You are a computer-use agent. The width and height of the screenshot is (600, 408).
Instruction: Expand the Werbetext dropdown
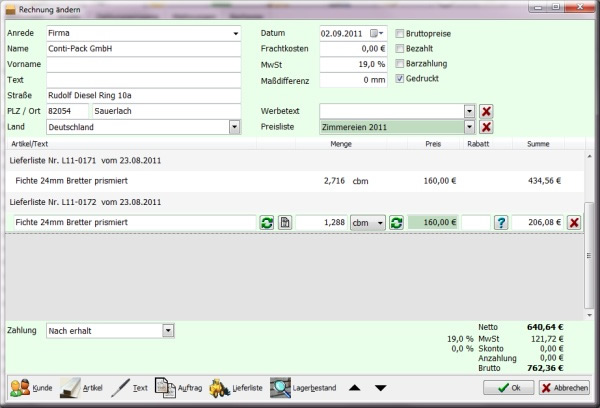[470, 111]
